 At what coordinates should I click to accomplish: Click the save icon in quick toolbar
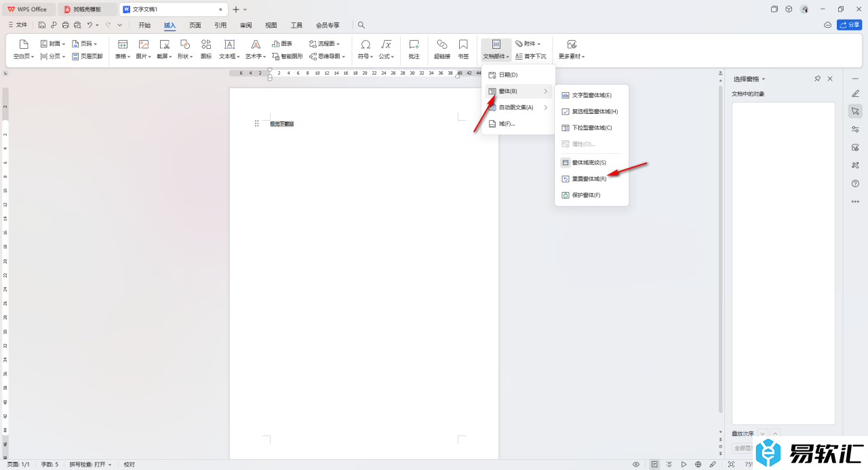pos(42,25)
